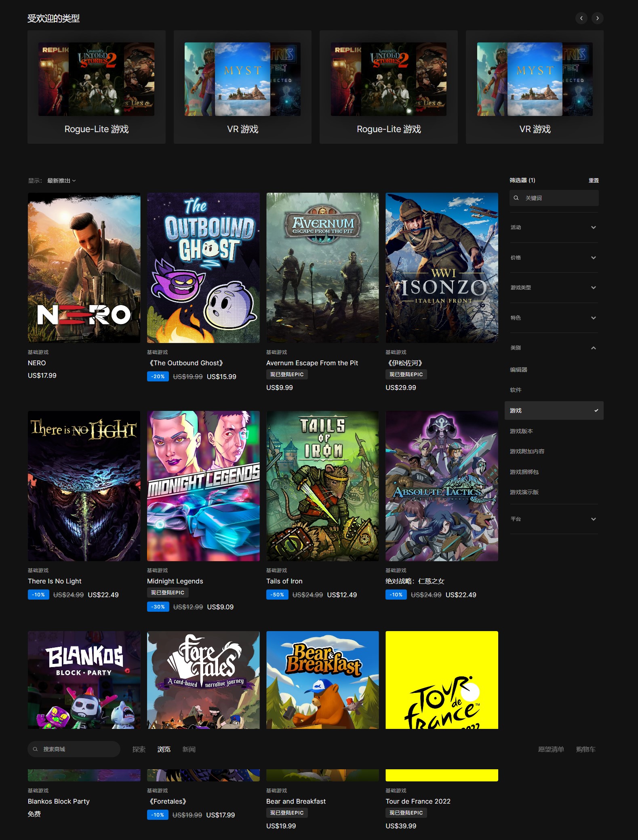Select the 编辑器 category filter
This screenshot has height=840, width=638.
point(518,370)
